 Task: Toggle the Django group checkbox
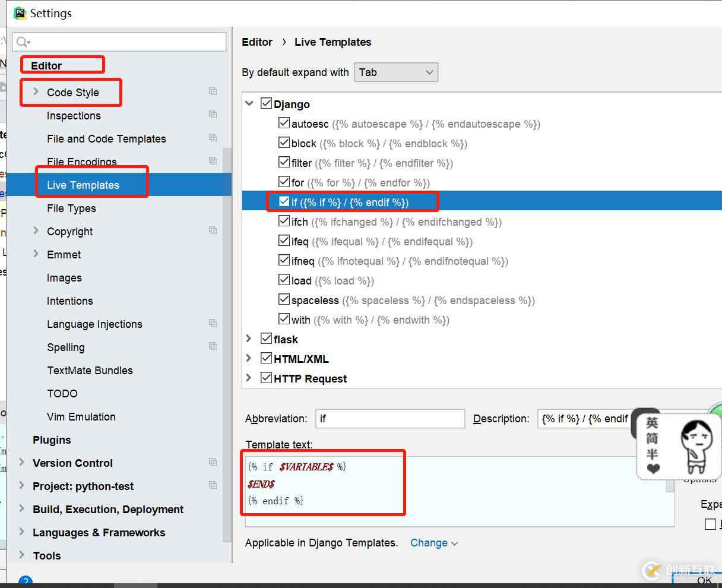(x=267, y=103)
